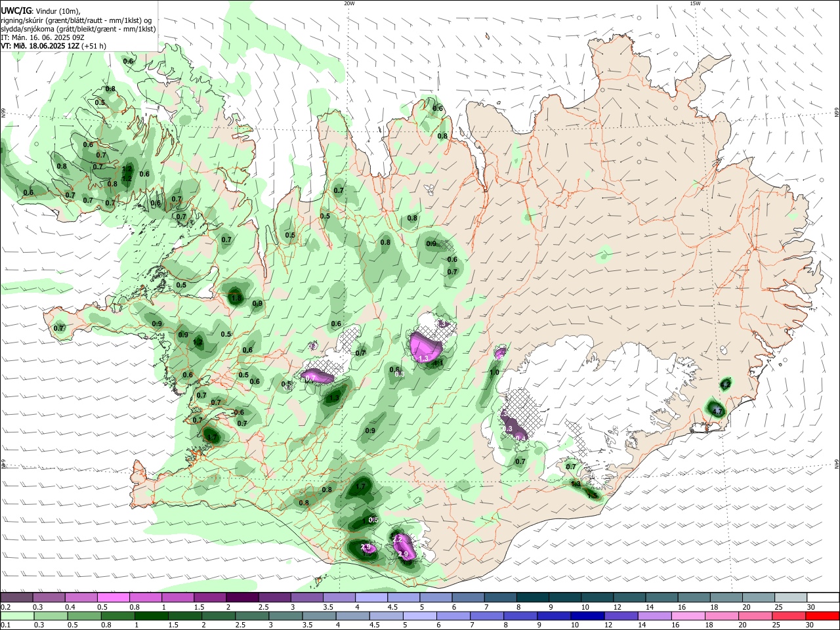Click the 'slydda/snjókoma' legend description line
Viewport: 840px width, 630px height.
[x=78, y=29]
